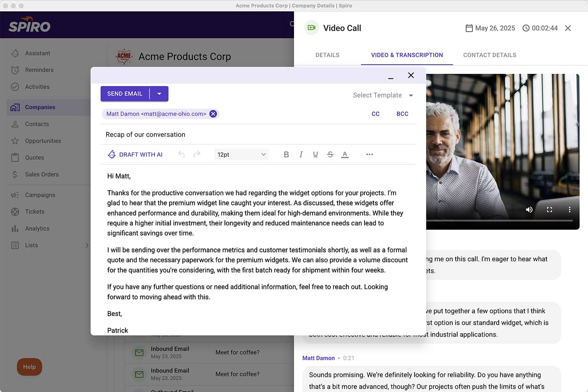Open Quotes in the sidebar

point(35,157)
